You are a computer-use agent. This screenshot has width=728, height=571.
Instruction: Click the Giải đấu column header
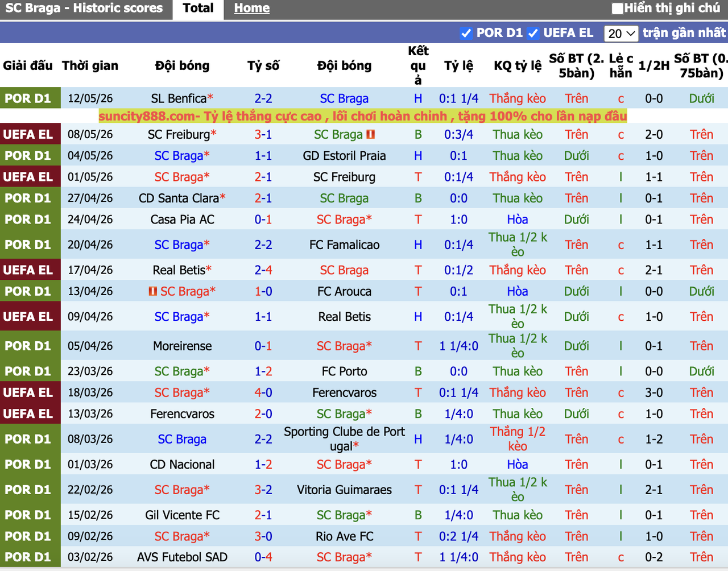click(27, 65)
